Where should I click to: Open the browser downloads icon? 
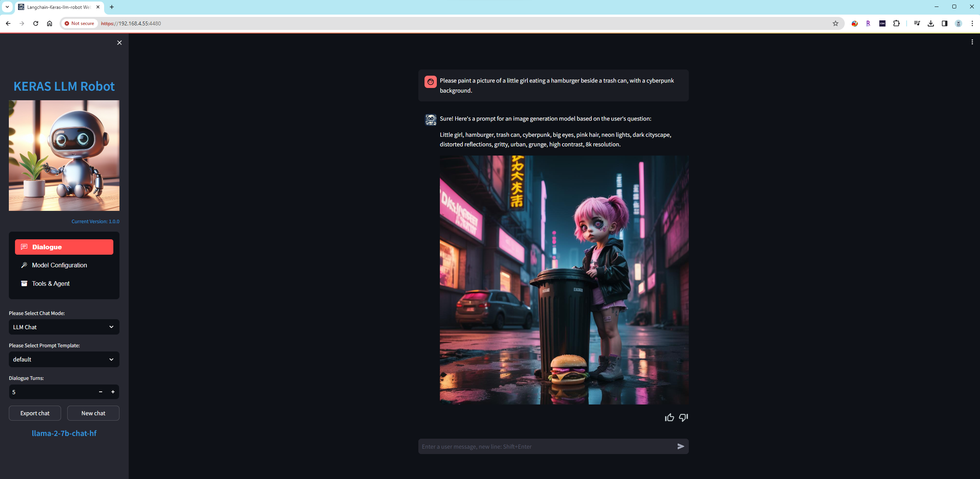[x=930, y=23]
